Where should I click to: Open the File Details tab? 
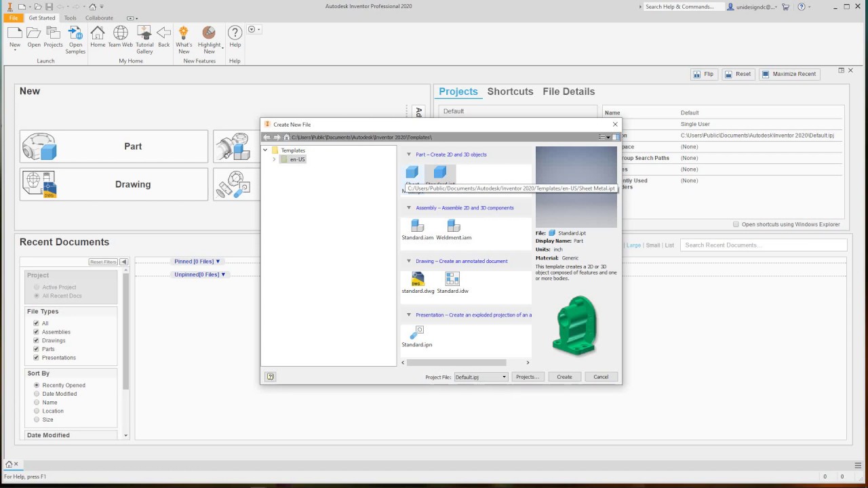569,91
